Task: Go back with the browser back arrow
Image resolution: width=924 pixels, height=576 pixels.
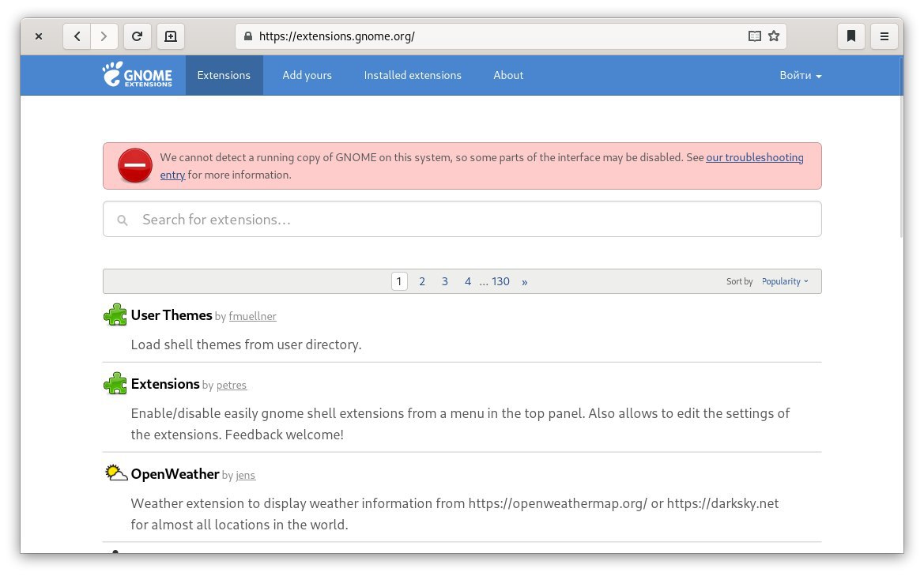Action: (77, 36)
